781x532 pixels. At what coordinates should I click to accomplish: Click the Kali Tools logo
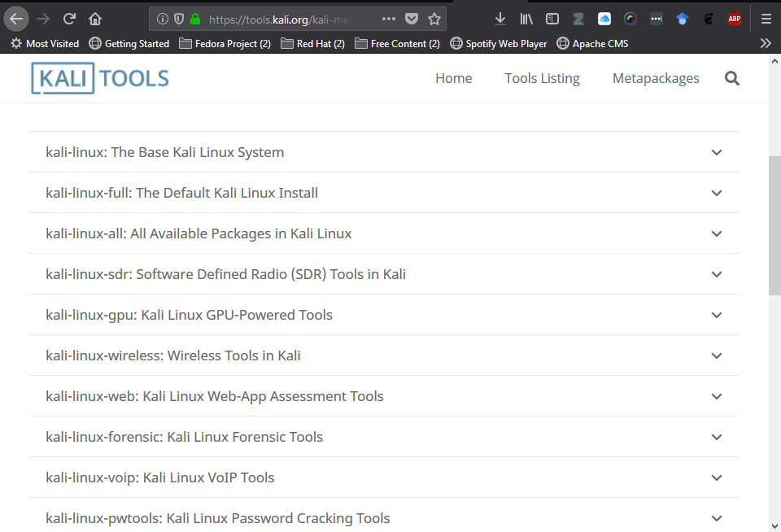pos(100,78)
